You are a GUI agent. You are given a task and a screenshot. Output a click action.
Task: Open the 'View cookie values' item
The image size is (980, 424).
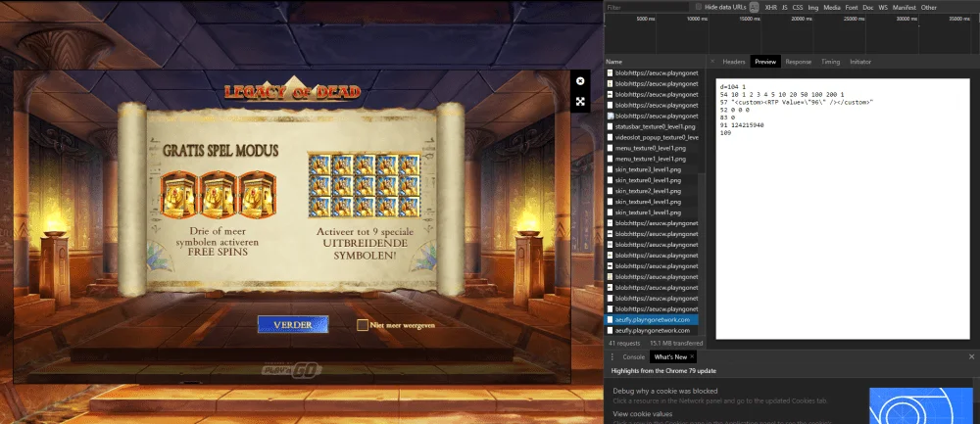(x=643, y=414)
